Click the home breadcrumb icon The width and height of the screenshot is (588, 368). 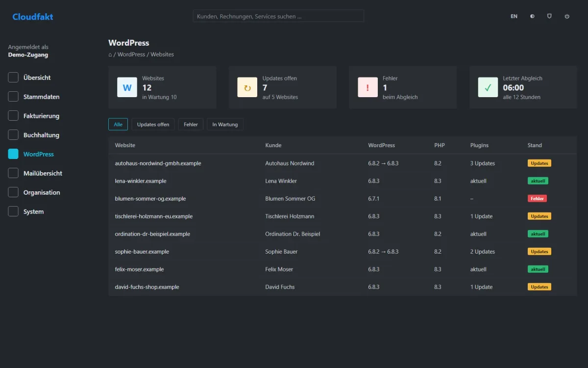point(110,54)
